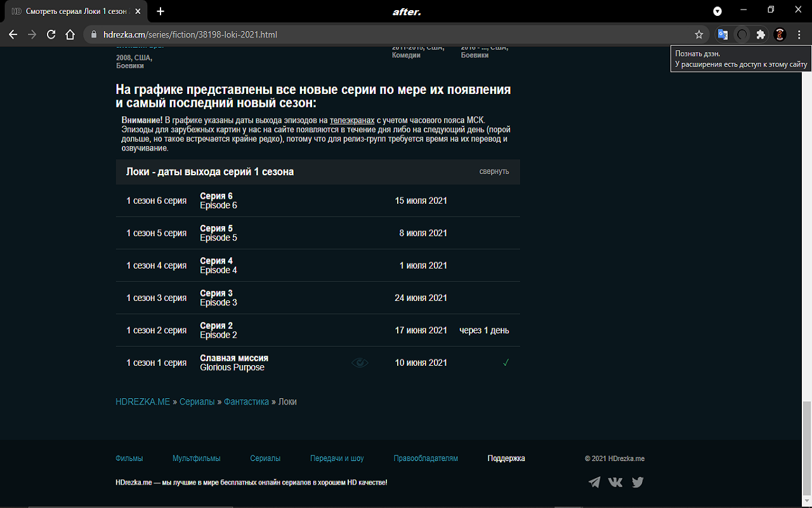The height and width of the screenshot is (508, 812).
Task: Click the date 1 июля 2021
Action: pos(423,265)
